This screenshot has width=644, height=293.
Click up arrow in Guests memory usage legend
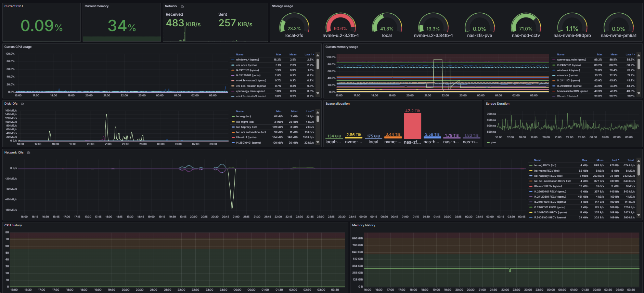639,55
